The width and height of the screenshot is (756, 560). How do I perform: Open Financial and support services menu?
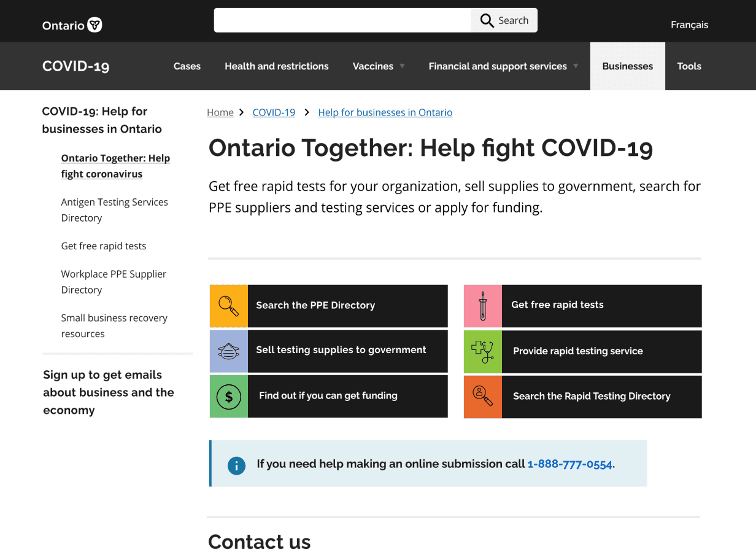498,66
